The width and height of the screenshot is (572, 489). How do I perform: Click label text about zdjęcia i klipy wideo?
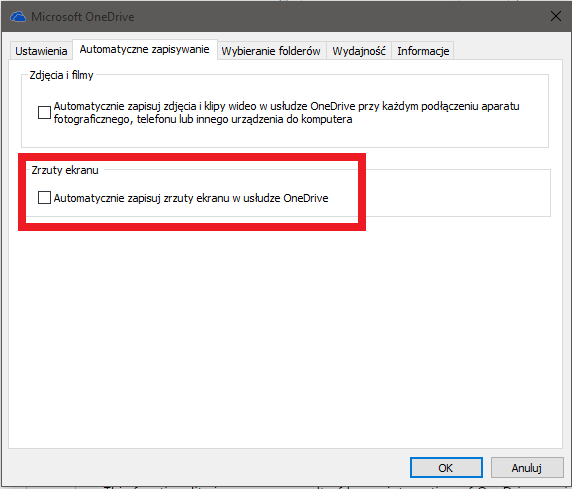coord(286,112)
